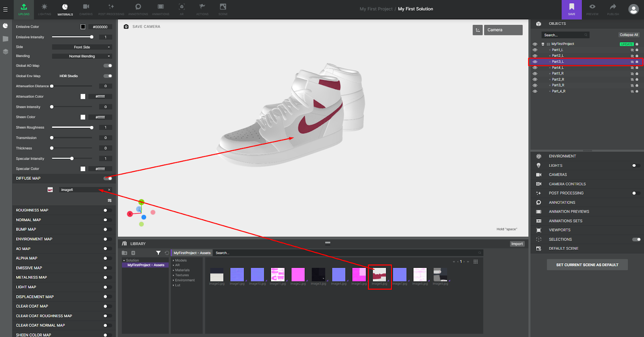
Task: Open the hamburger main menu
Action: pyautogui.click(x=5, y=9)
